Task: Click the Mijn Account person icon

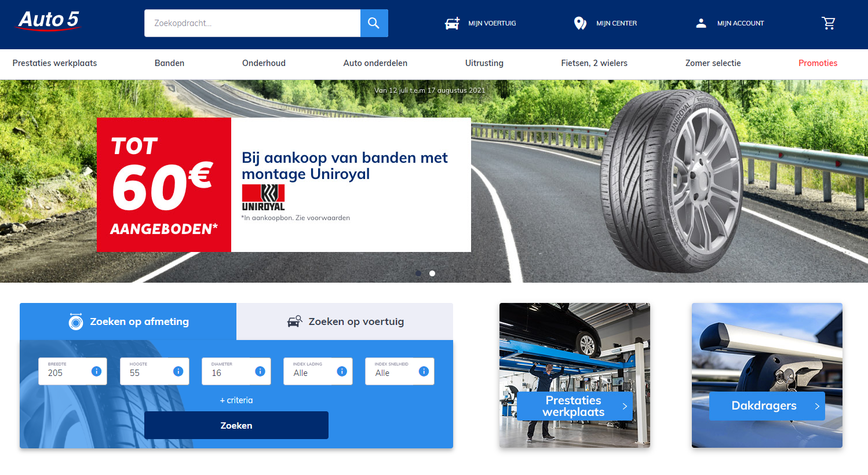Action: click(x=701, y=23)
